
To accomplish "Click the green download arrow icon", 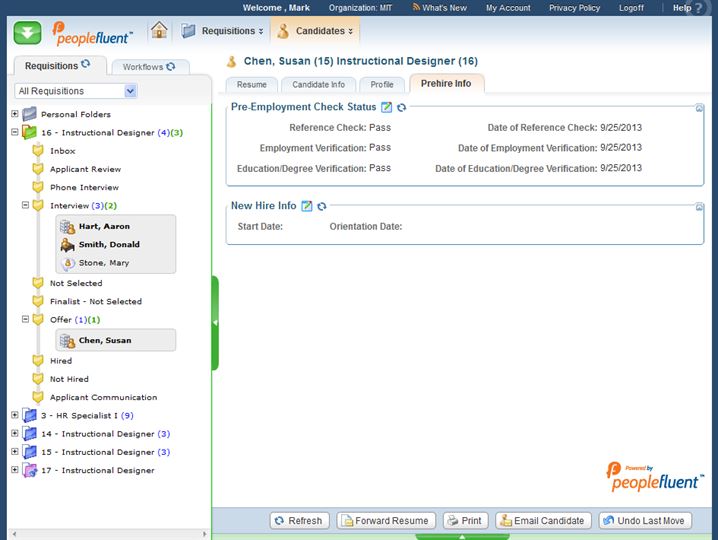I will point(27,32).
